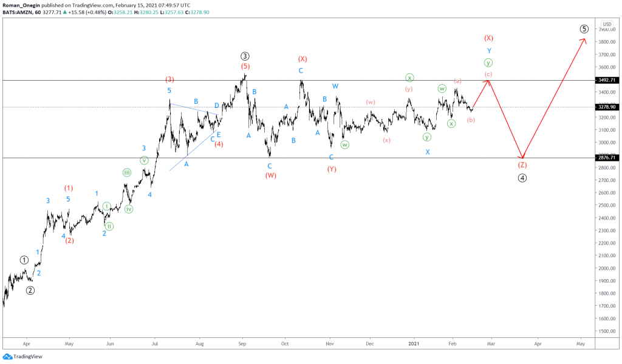Click the pink (w) wave label
The width and height of the screenshot is (622, 364).
(x=371, y=102)
